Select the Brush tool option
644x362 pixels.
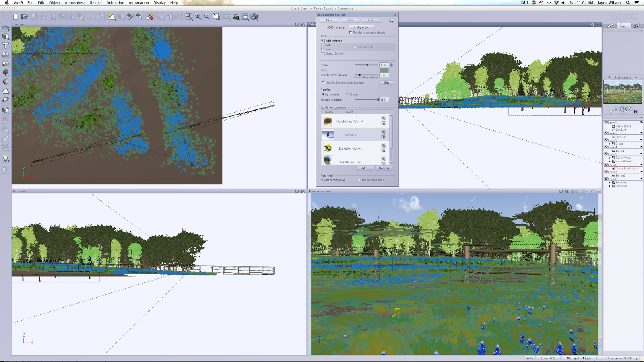pyautogui.click(x=326, y=45)
